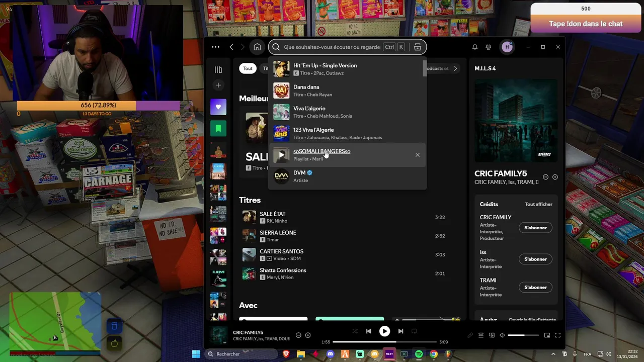Screen dimensions: 644x362
Task: Open the Spotify three-dot menu
Action: click(x=215, y=47)
